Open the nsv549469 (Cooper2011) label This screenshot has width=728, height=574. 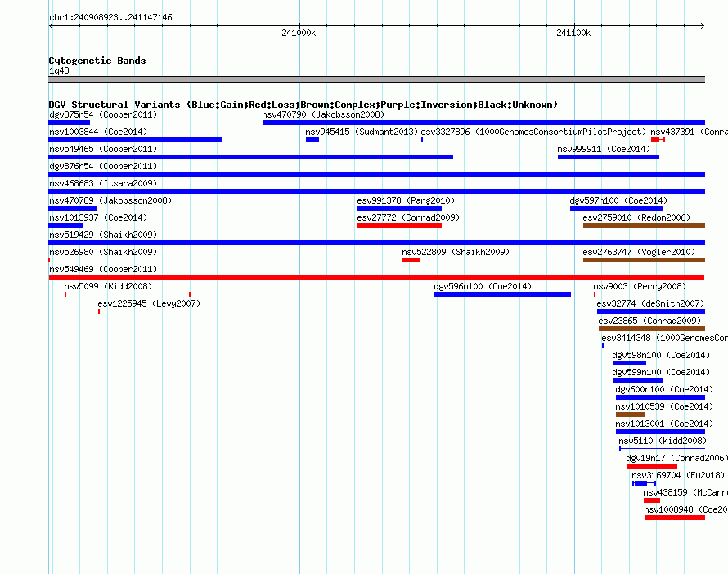(x=103, y=269)
